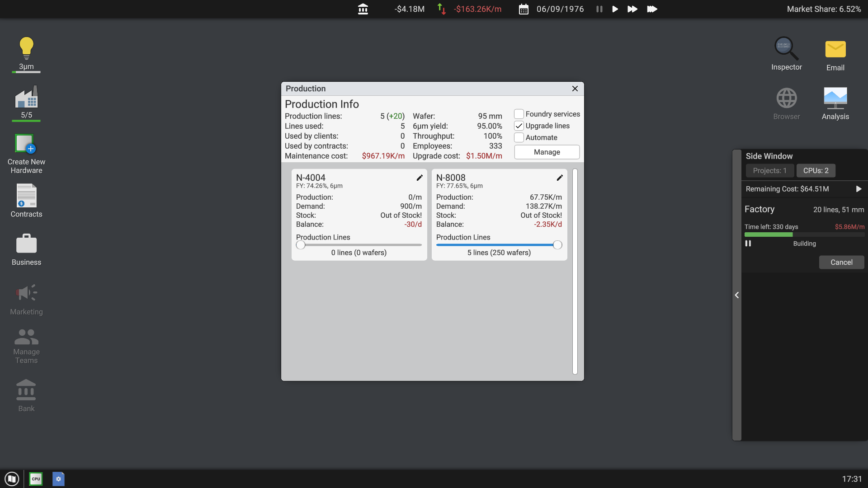The width and height of the screenshot is (868, 488).
Task: Open the factory 5/5 production icon
Action: click(x=26, y=97)
